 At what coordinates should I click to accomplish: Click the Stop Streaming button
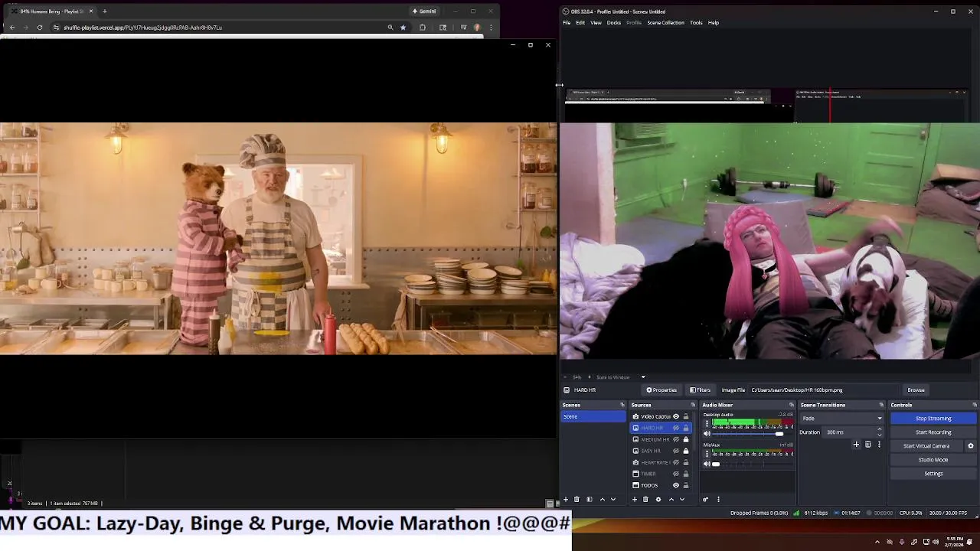(933, 419)
